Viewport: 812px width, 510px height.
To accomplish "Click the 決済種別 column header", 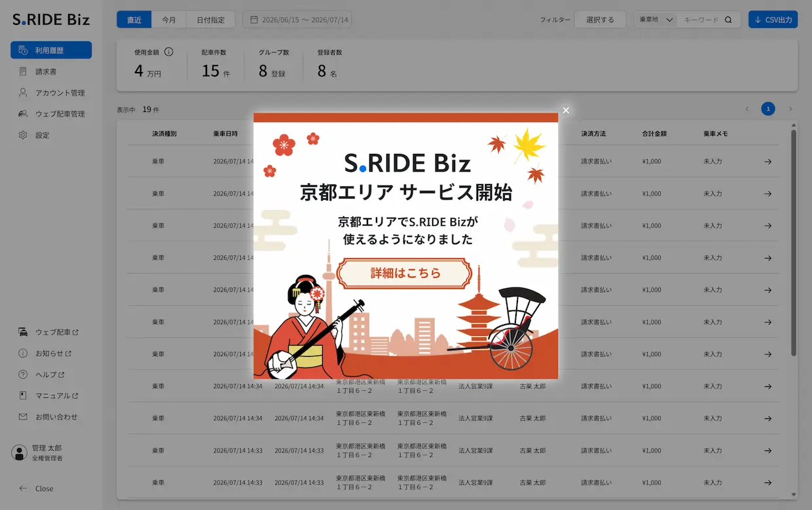I will pos(164,134).
